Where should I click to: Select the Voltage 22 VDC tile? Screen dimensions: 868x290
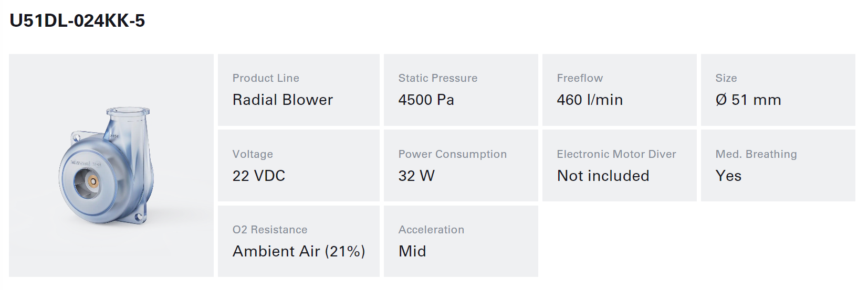[x=299, y=166]
